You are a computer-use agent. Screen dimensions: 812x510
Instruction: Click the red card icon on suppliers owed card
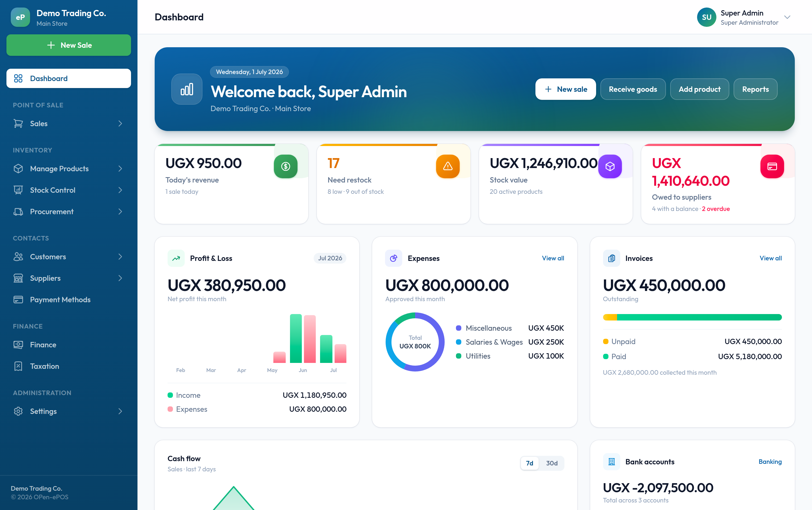772,166
